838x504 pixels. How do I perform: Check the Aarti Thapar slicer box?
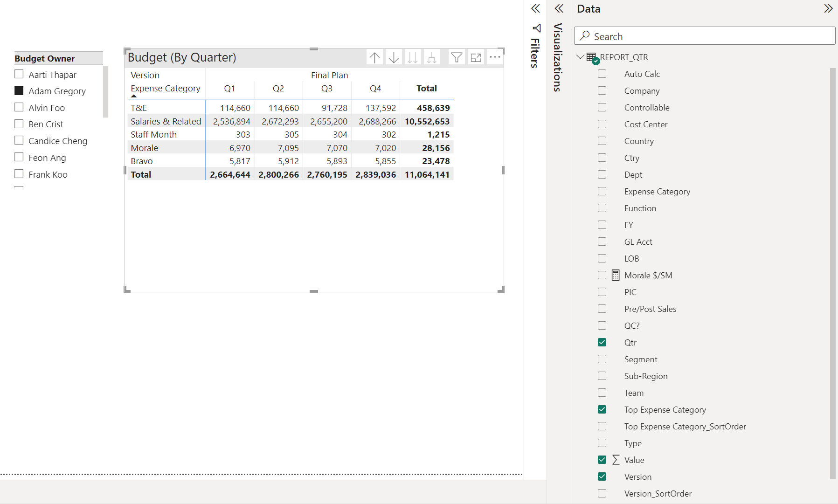19,74
